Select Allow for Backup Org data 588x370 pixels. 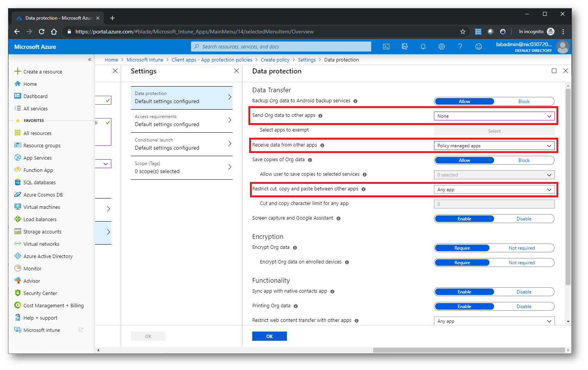tap(464, 102)
